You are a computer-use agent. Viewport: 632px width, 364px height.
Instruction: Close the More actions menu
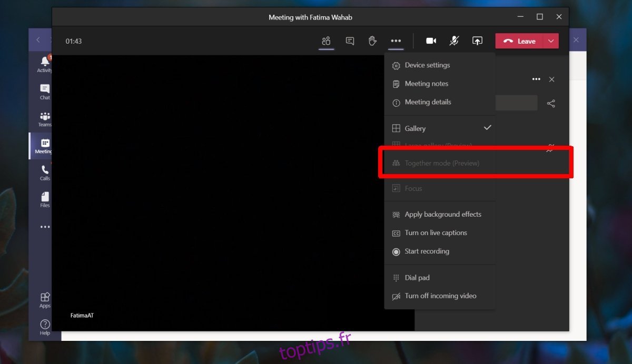[x=396, y=41]
